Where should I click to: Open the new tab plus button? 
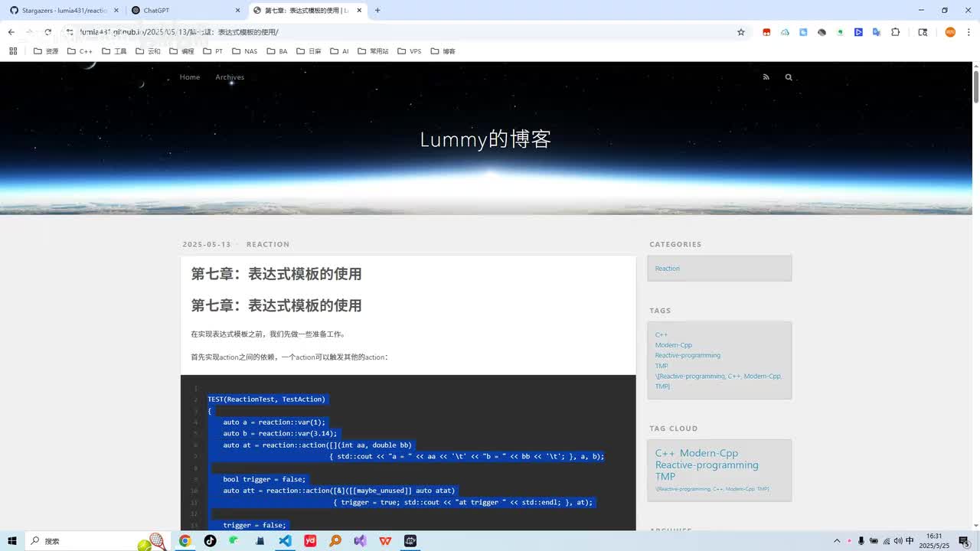(x=377, y=11)
